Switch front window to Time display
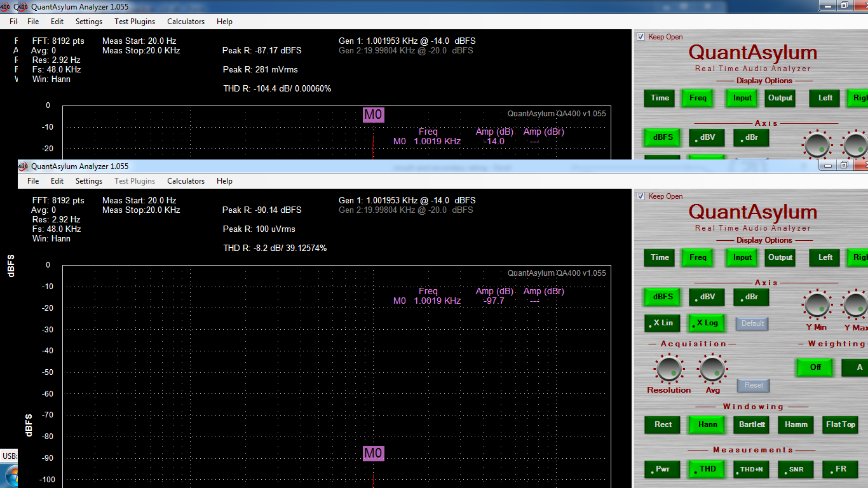The image size is (868, 488). 660,257
